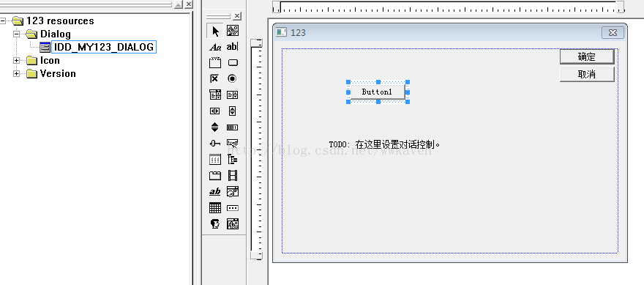The width and height of the screenshot is (644, 285).
Task: Pick the Tab Control tool
Action: tap(215, 176)
